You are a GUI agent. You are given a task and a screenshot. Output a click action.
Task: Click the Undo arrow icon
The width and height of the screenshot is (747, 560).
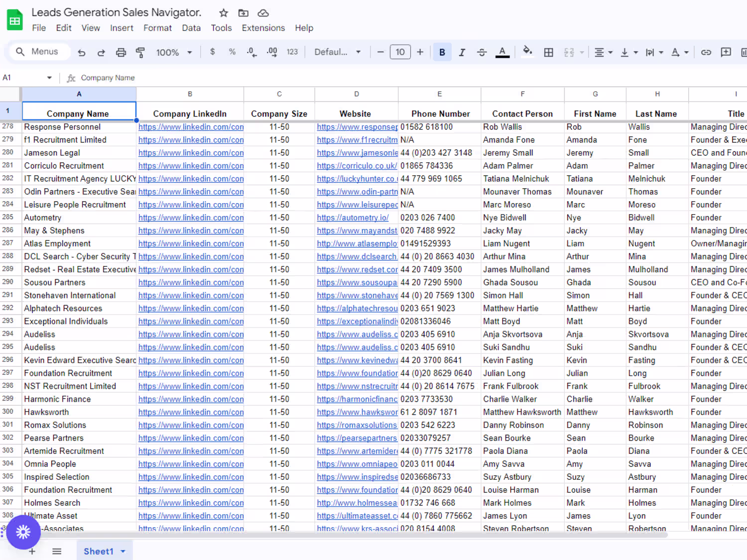(82, 52)
